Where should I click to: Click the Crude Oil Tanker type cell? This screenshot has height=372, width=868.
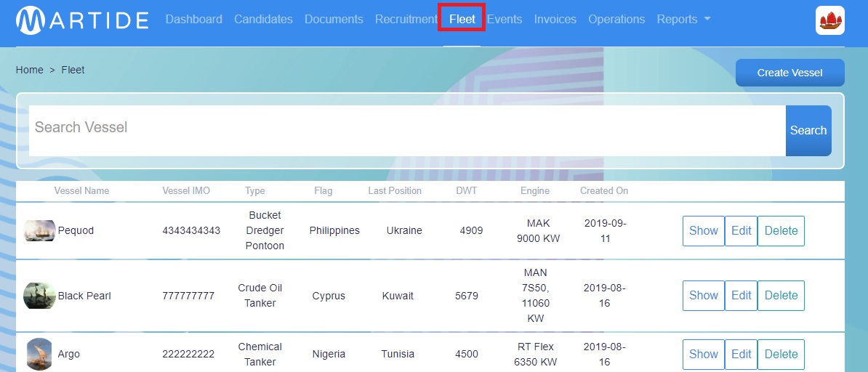pyautogui.click(x=260, y=296)
